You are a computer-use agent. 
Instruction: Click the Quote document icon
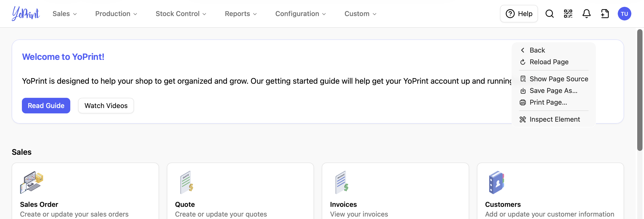click(187, 182)
